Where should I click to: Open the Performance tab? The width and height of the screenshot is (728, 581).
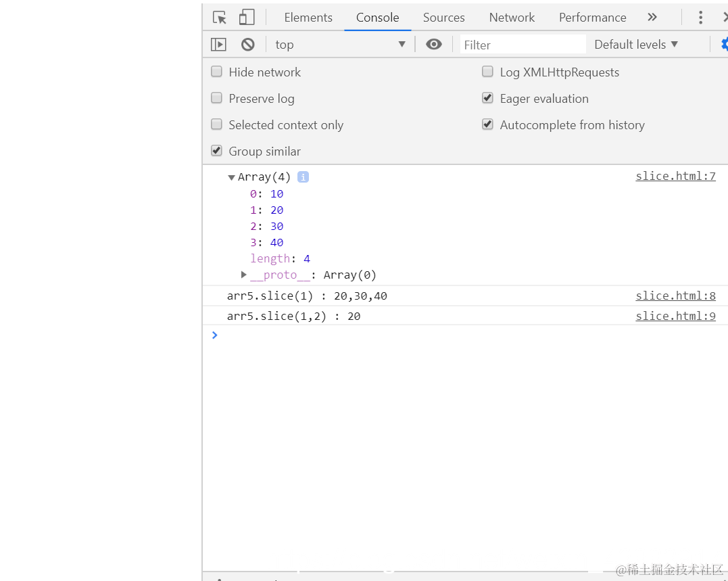coord(592,18)
